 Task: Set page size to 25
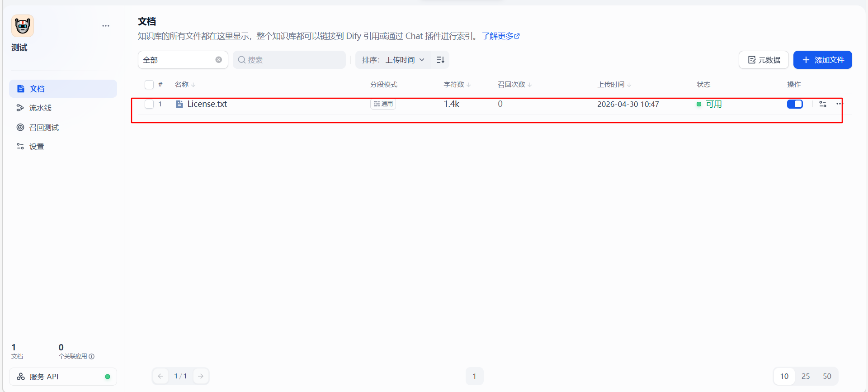pos(806,376)
